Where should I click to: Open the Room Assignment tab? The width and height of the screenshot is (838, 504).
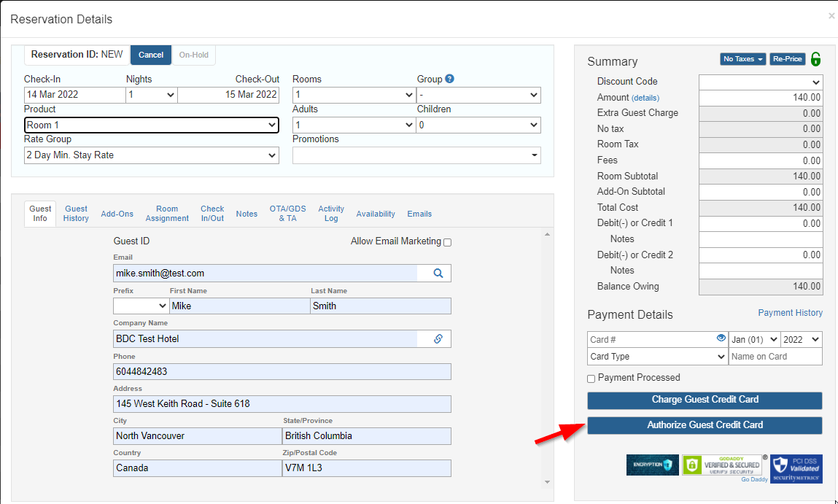click(x=167, y=213)
